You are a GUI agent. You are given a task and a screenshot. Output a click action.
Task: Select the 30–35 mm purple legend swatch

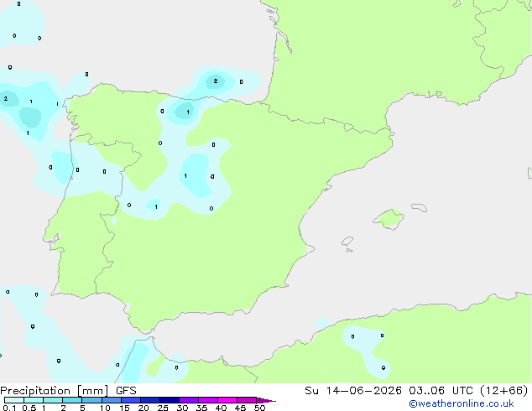point(189,400)
